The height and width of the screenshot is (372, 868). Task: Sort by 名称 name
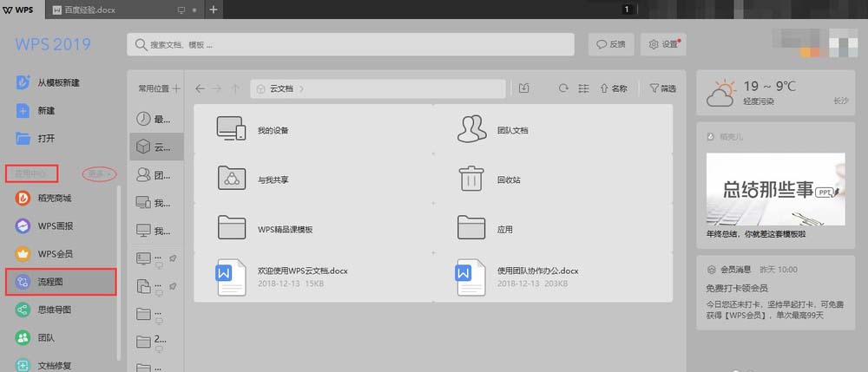614,88
